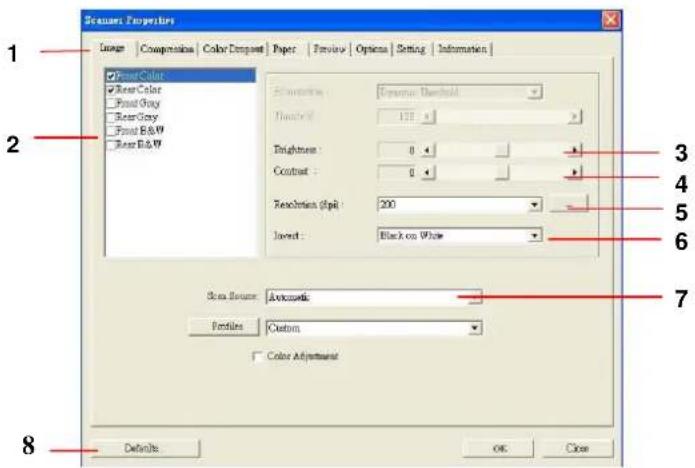Select the Paper tab
This screenshot has height=468, width=695.
284,49
